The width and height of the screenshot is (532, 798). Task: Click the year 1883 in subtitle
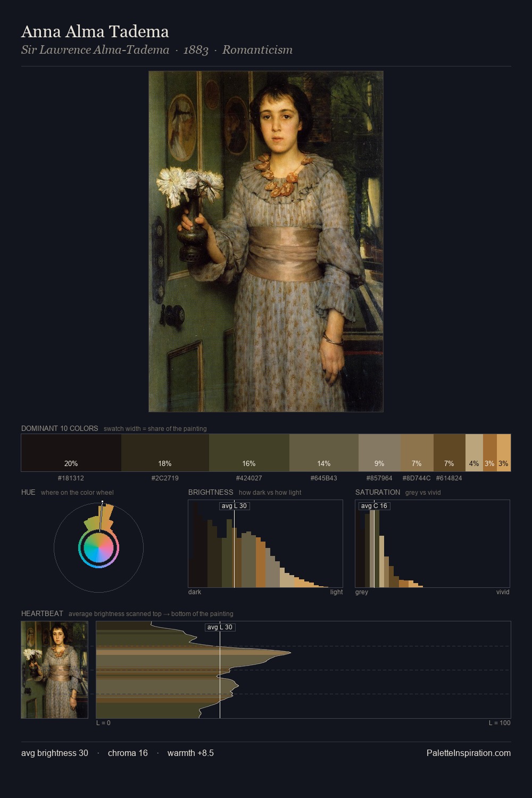pyautogui.click(x=196, y=50)
